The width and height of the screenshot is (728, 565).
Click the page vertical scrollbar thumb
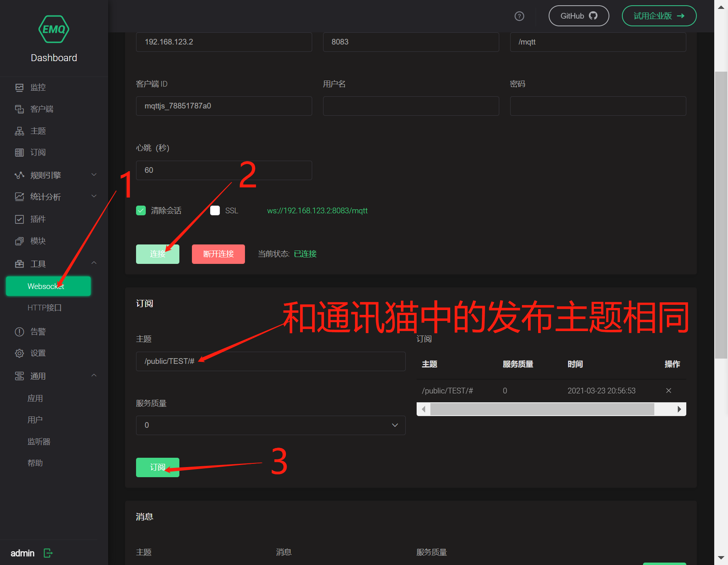tap(721, 215)
